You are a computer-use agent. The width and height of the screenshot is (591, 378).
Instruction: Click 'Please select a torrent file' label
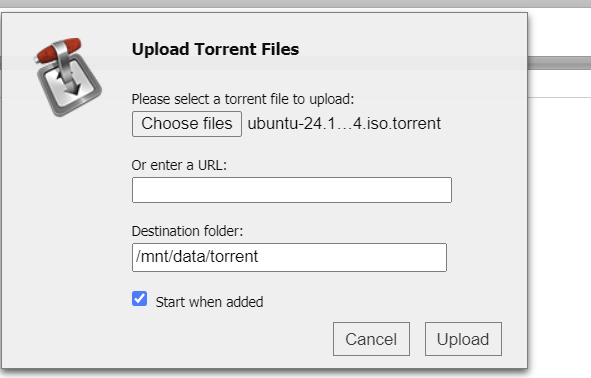coord(243,99)
